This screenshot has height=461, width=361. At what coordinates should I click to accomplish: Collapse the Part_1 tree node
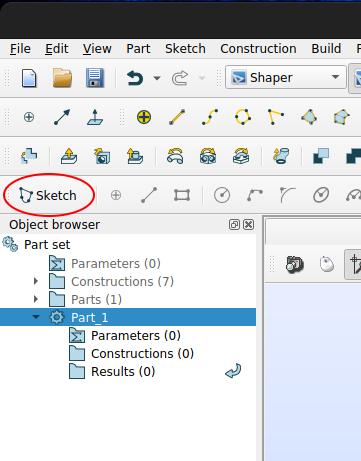(x=36, y=317)
